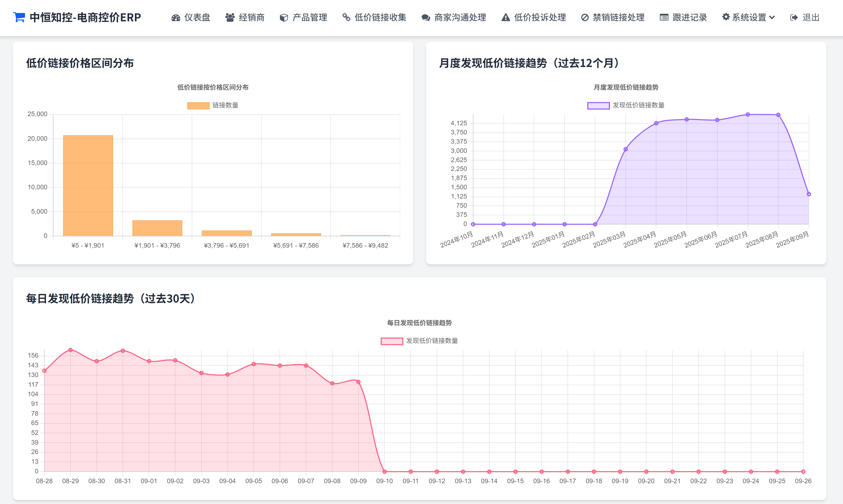
Task: Expand the 系统设置 dropdown chevron
Action: tap(772, 18)
